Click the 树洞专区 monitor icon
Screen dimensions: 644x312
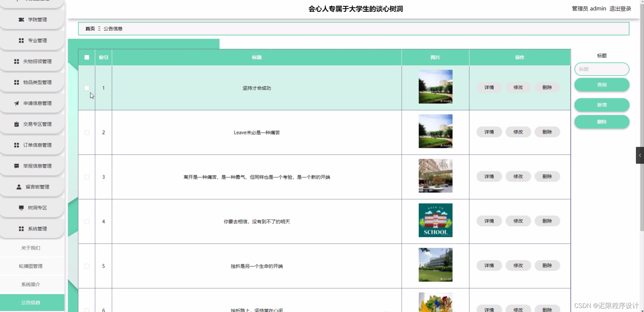21,208
